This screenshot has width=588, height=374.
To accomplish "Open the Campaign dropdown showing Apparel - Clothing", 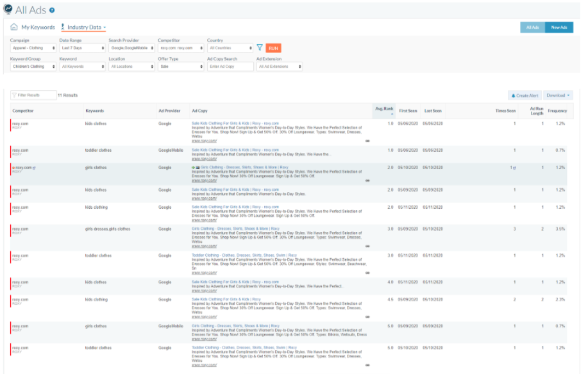I will coord(33,48).
